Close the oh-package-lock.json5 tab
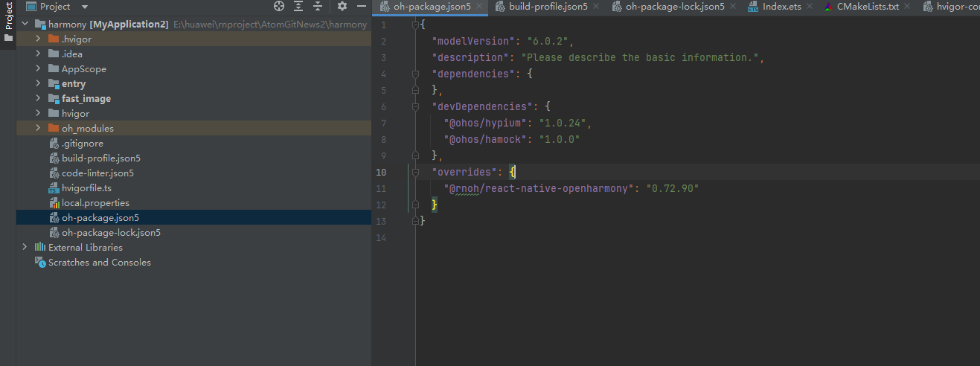This screenshot has width=980, height=366. tap(733, 7)
